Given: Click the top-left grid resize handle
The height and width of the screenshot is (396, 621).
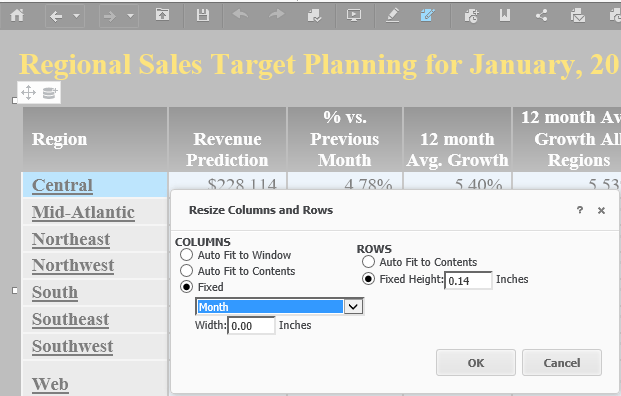Looking at the screenshot, I should click(x=15, y=101).
